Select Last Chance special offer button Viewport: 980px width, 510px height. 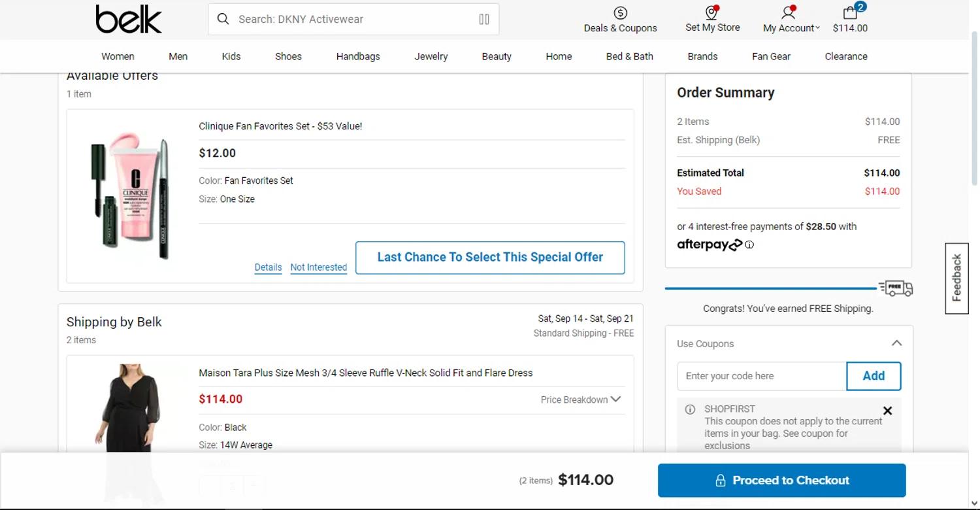click(490, 258)
